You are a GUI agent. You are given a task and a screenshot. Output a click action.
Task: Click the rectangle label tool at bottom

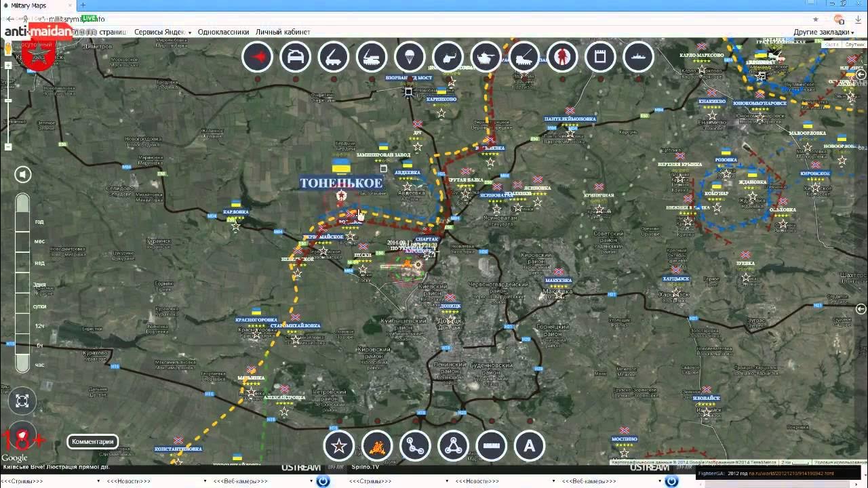491,446
